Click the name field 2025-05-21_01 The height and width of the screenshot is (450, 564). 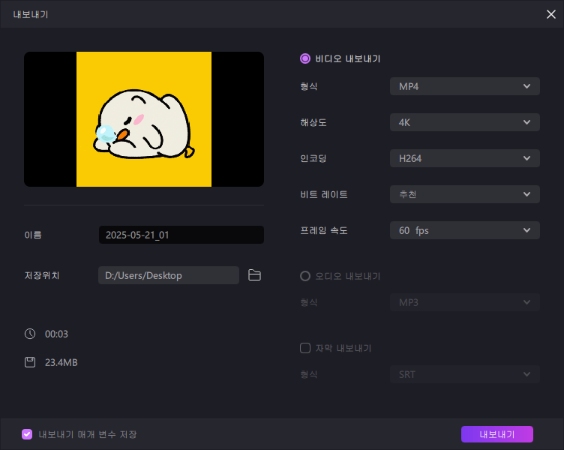point(181,235)
